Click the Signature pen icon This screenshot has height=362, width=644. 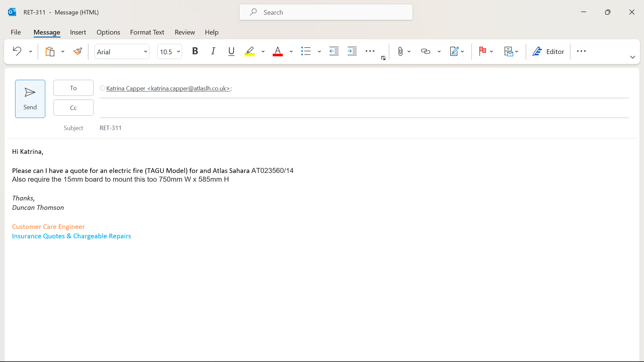point(454,51)
